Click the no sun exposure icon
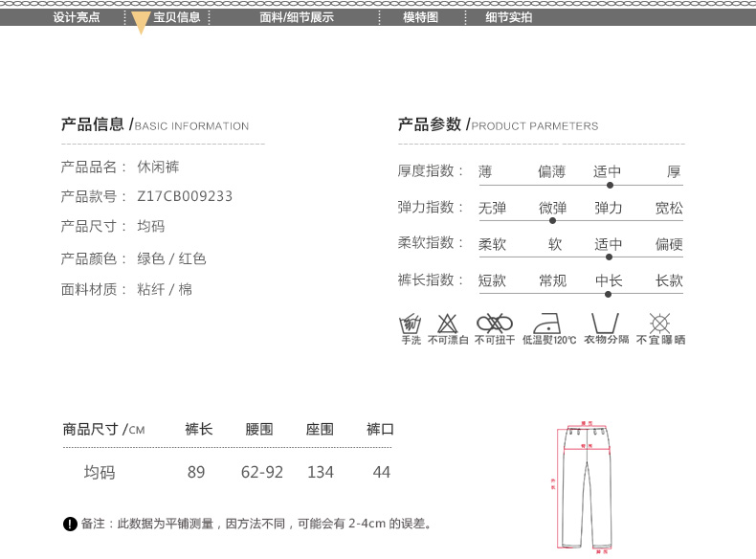The image size is (756, 559). tap(660, 323)
